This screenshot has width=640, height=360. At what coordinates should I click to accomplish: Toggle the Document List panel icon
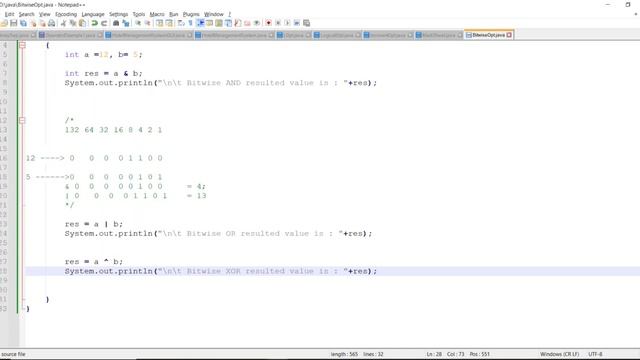point(228,23)
